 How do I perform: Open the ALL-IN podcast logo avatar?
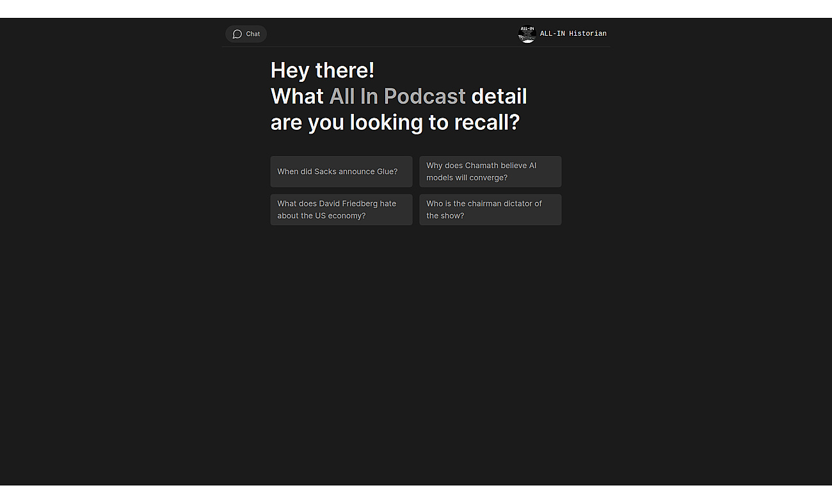(x=527, y=34)
